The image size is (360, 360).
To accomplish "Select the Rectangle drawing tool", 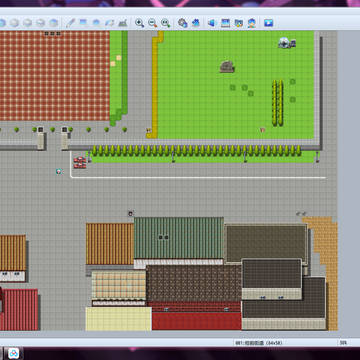I will coord(83,23).
